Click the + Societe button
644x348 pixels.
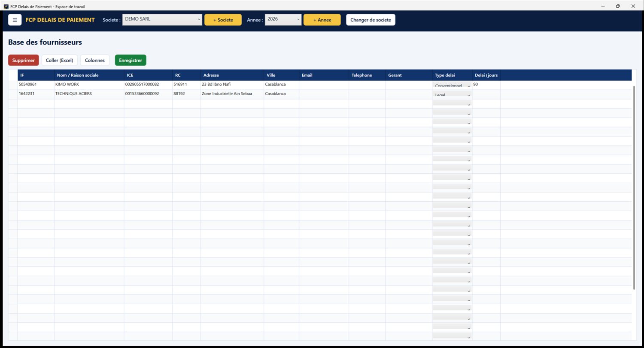(223, 20)
